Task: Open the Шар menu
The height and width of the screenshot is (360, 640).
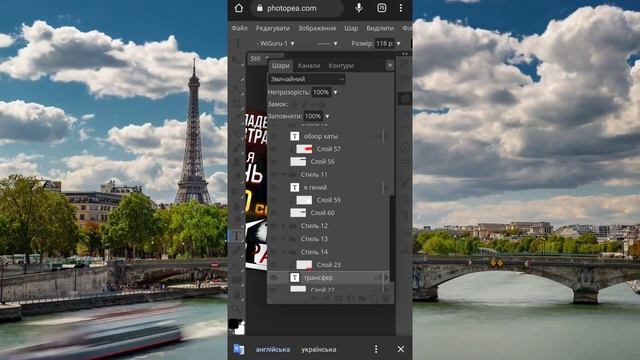Action: pyautogui.click(x=351, y=28)
